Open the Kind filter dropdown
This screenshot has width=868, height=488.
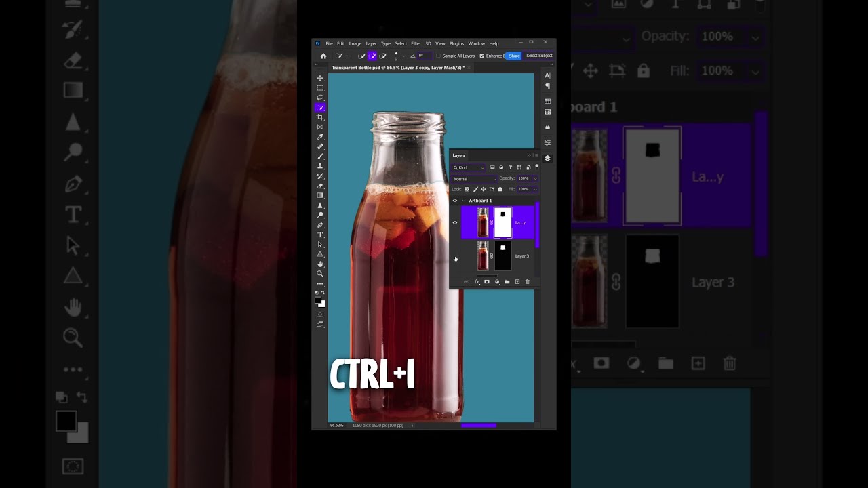point(469,168)
